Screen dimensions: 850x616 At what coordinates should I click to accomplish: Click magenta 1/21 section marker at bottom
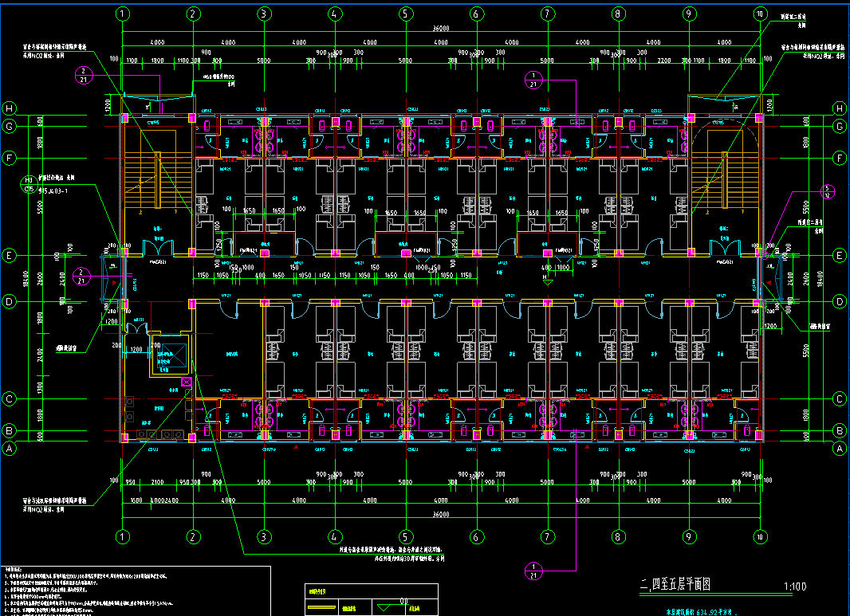click(532, 569)
